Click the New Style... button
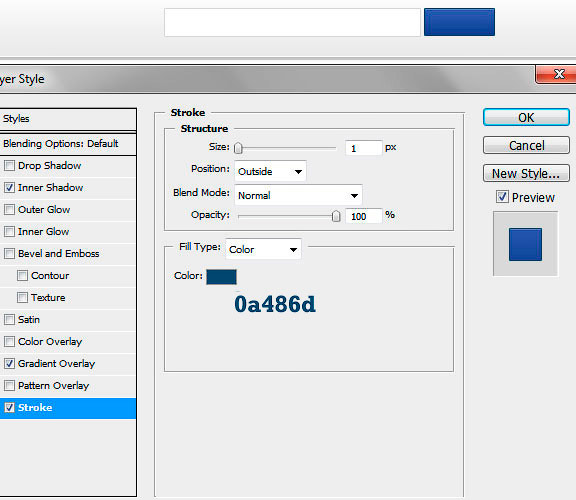The image size is (576, 500). pos(526,173)
